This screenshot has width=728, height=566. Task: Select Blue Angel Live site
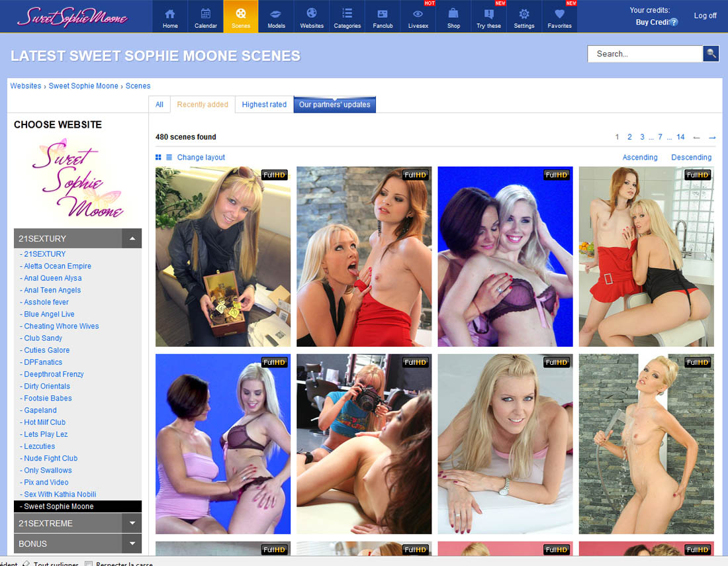pyautogui.click(x=49, y=314)
